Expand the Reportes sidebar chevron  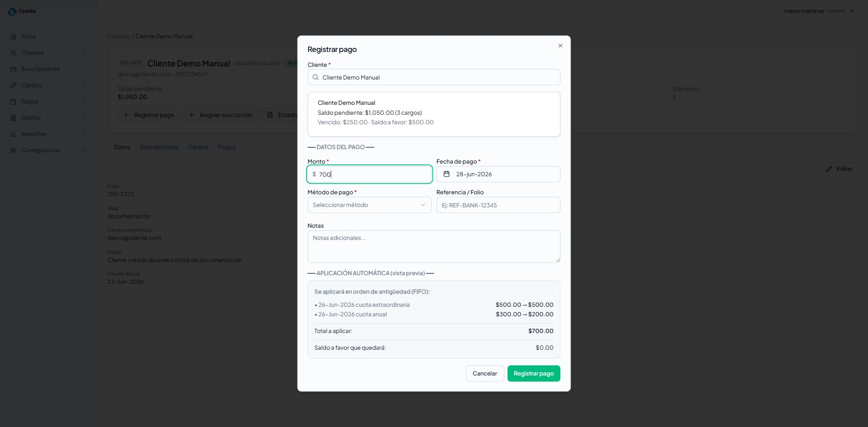[x=85, y=134]
